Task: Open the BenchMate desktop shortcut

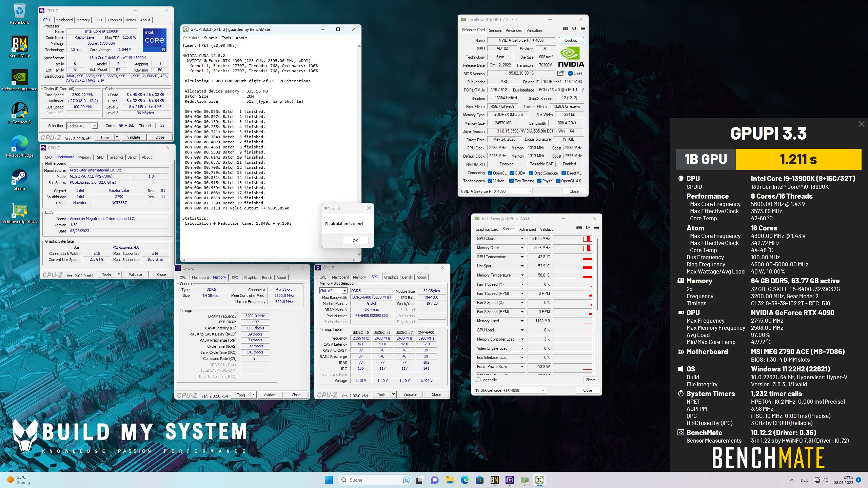Action: coord(19,47)
